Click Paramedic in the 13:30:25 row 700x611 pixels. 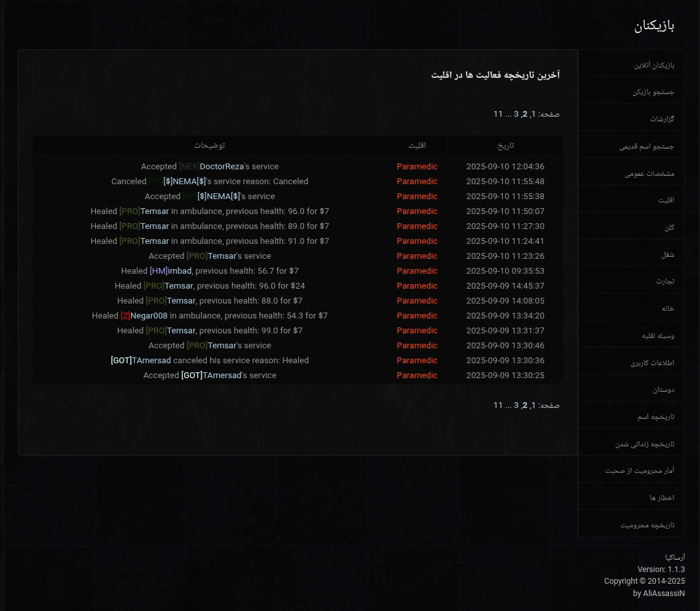coord(417,375)
